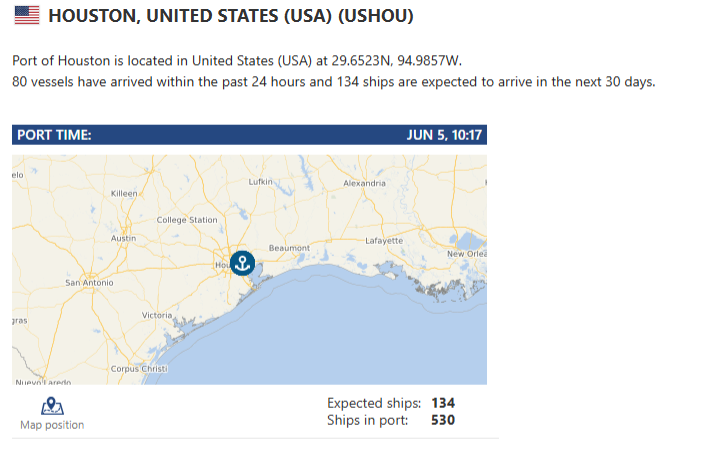Click Lafayette label on the map
The image size is (722, 450).
384,241
